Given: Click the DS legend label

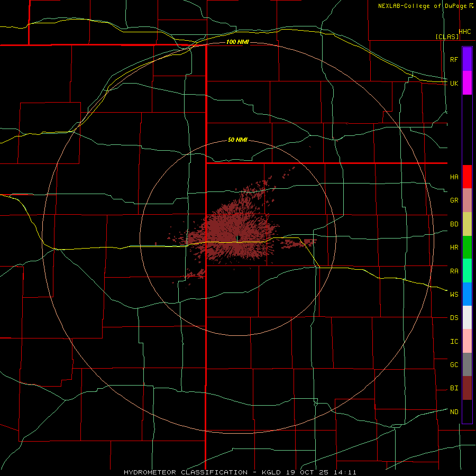Looking at the screenshot, I should (454, 317).
